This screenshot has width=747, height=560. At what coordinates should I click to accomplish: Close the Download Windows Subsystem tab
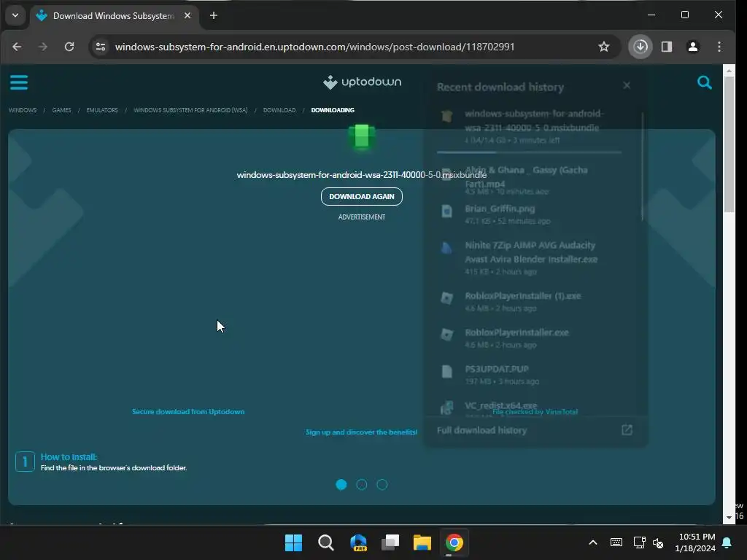click(187, 16)
